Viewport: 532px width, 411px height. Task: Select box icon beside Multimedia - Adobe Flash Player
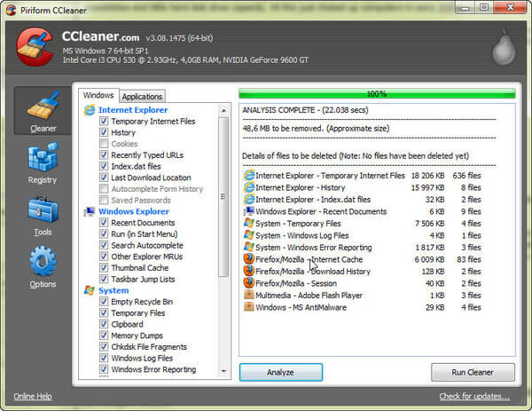click(x=249, y=295)
